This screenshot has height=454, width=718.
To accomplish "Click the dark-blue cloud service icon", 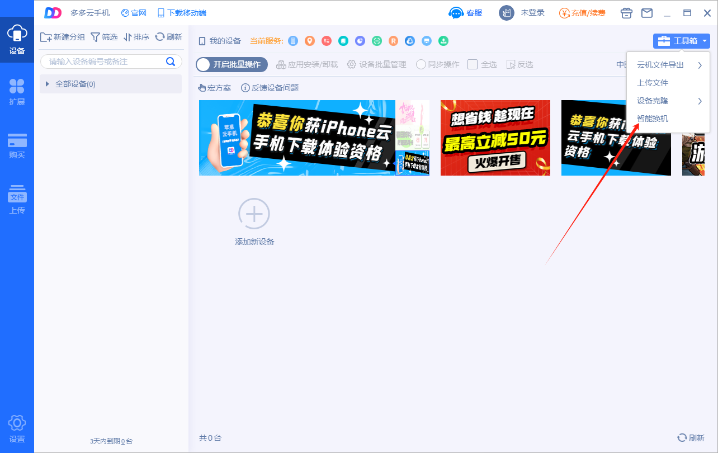I will point(410,41).
